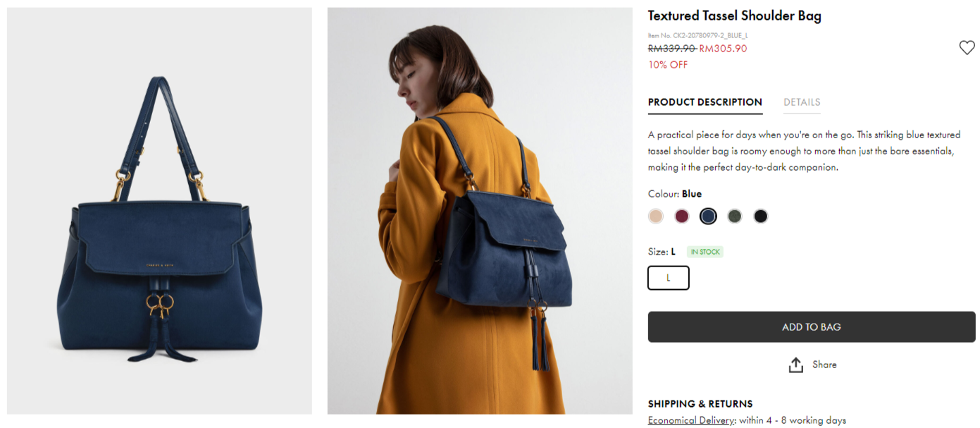Image resolution: width=980 pixels, height=428 pixels.
Task: Select the beige colour swatch
Action: [x=656, y=216]
